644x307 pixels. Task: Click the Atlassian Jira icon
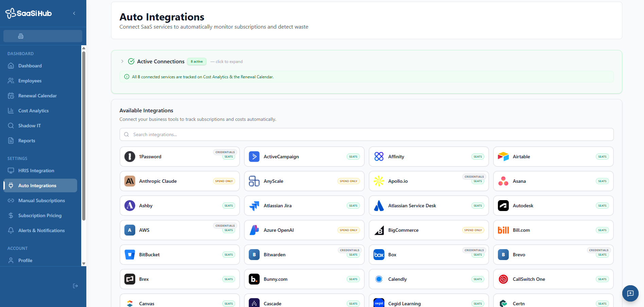pos(254,206)
